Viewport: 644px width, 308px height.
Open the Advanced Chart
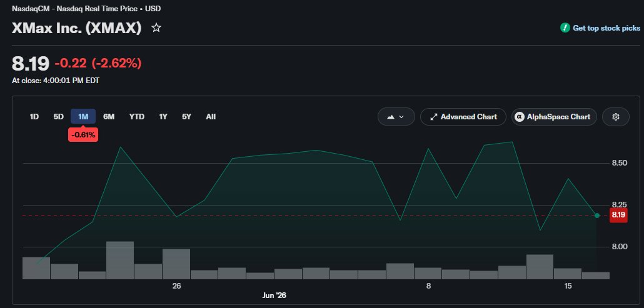463,117
